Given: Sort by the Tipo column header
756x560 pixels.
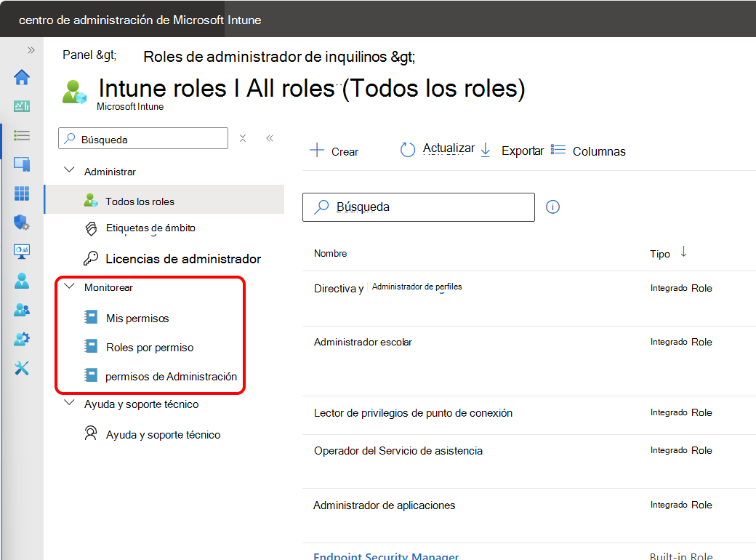Looking at the screenshot, I should point(660,254).
